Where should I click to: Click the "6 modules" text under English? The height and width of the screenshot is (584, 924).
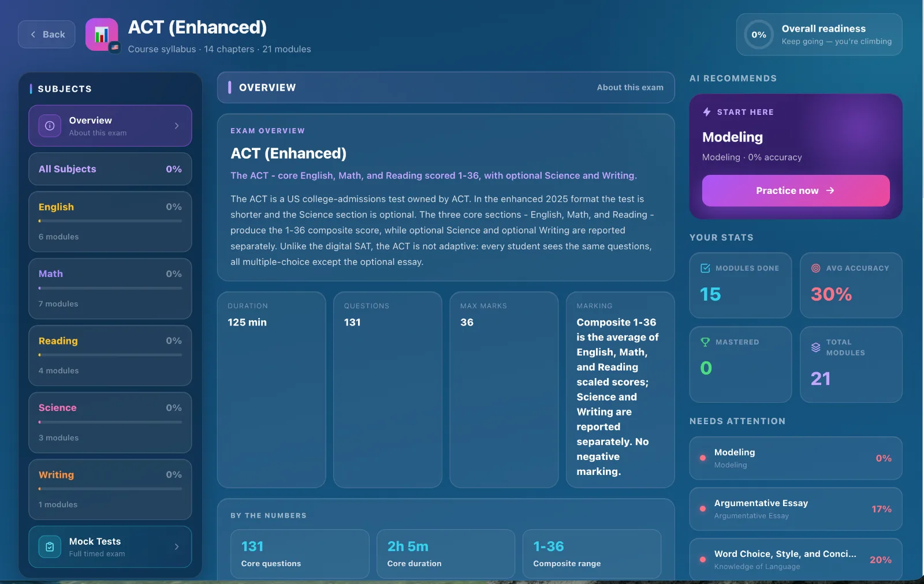coord(59,237)
